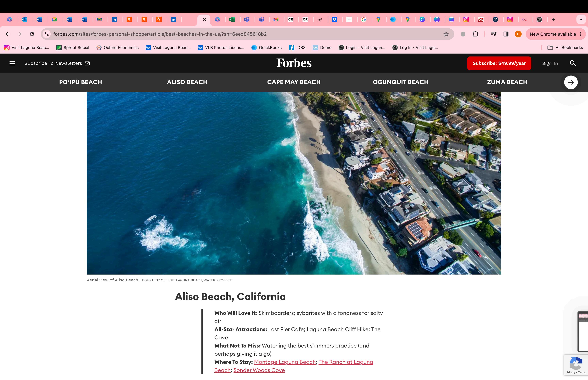This screenshot has width=588, height=380.
Task: Advance beach navigation with right arrow
Action: tap(571, 82)
